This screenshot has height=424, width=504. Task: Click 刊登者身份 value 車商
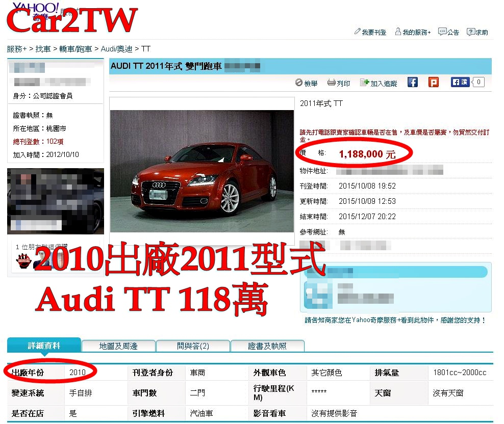pos(197,373)
